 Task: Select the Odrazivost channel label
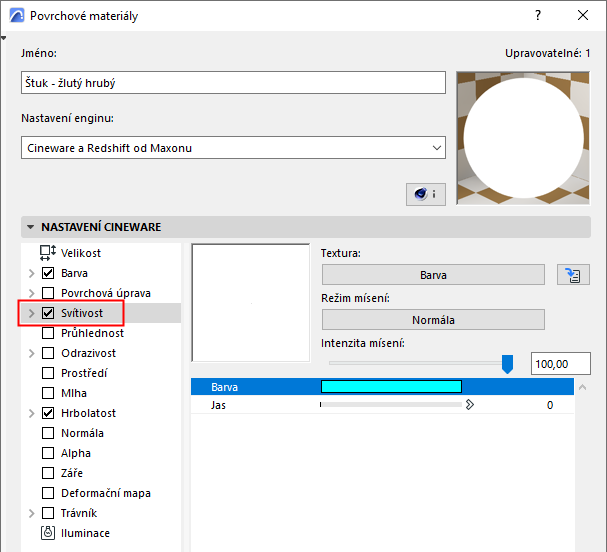(x=88, y=353)
